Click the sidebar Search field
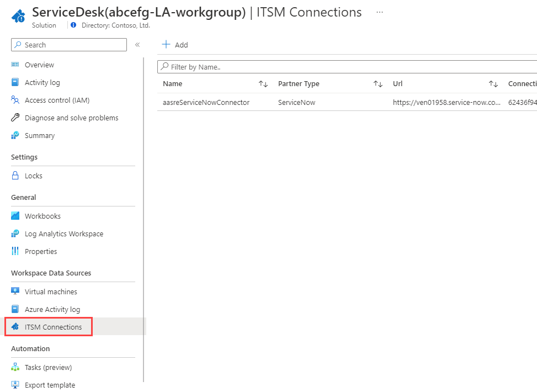The width and height of the screenshot is (537, 392). click(69, 45)
